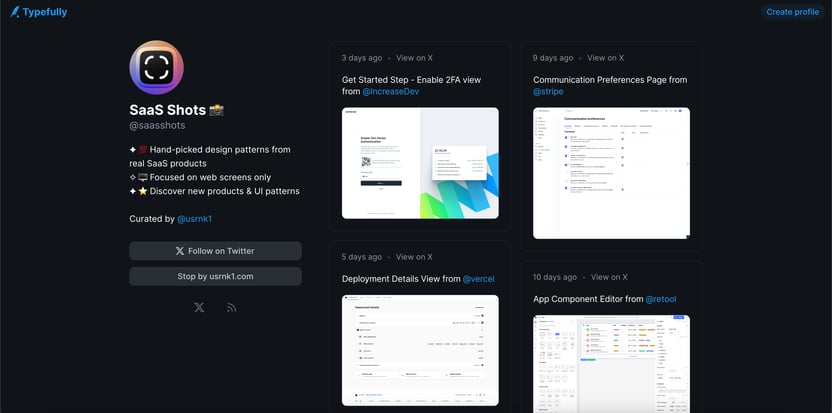
Task: Open the @stripe mention link
Action: click(x=548, y=92)
